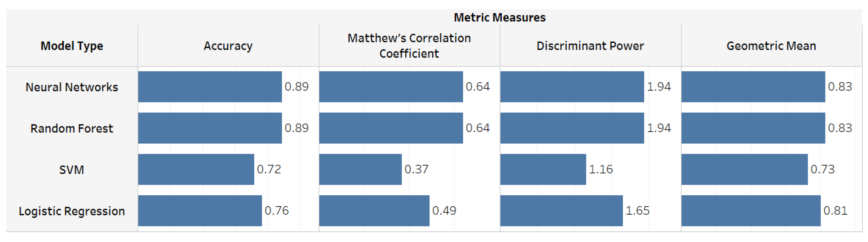The width and height of the screenshot is (868, 242).
Task: Click the 0.76 Logistic Regression accuracy value
Action: (x=276, y=211)
